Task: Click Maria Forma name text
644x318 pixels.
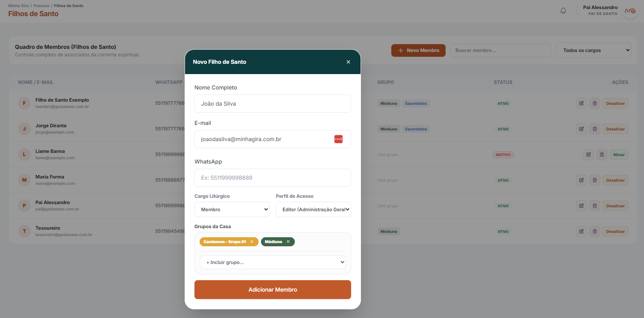Action: click(50, 177)
